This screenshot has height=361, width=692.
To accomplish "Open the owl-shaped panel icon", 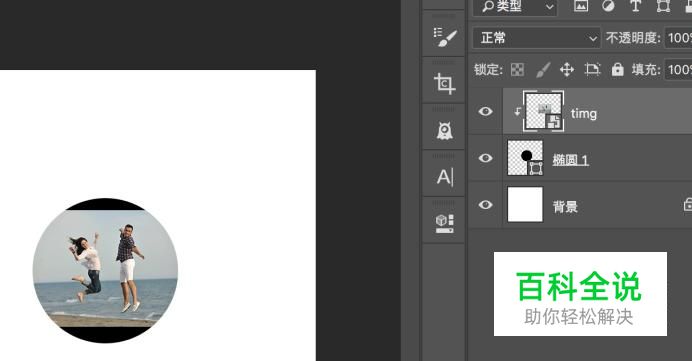I will 444,131.
